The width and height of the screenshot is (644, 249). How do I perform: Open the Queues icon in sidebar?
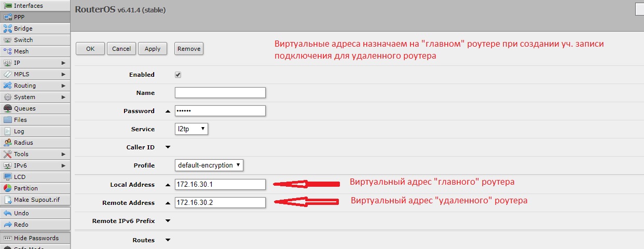(x=8, y=108)
